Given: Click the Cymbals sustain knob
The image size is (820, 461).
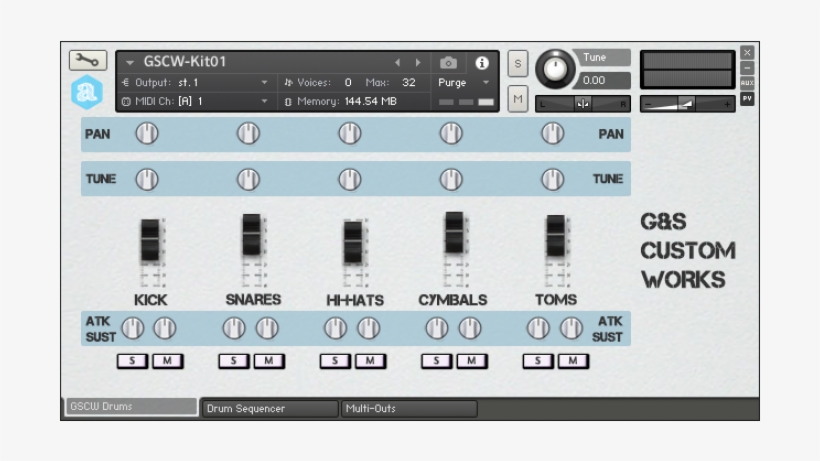Looking at the screenshot, I should point(470,328).
